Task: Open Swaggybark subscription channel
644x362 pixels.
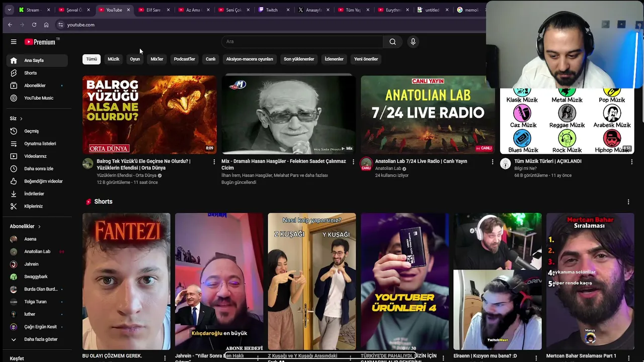Action: click(37, 277)
